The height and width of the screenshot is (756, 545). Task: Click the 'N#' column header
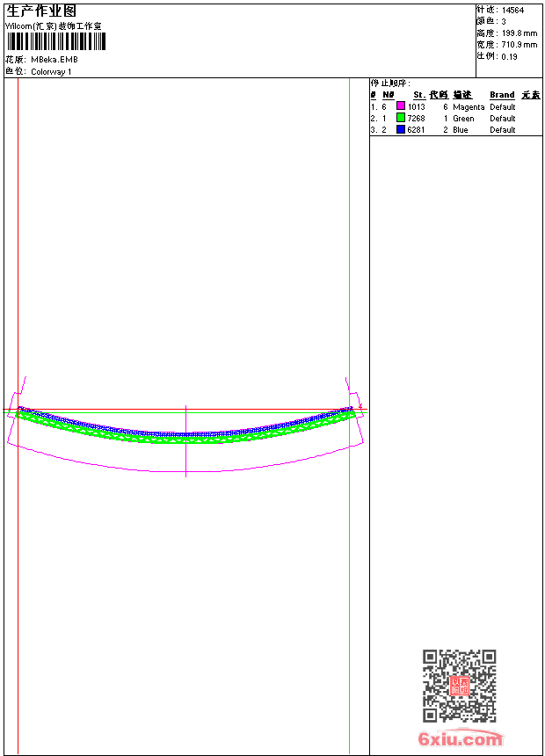389,95
